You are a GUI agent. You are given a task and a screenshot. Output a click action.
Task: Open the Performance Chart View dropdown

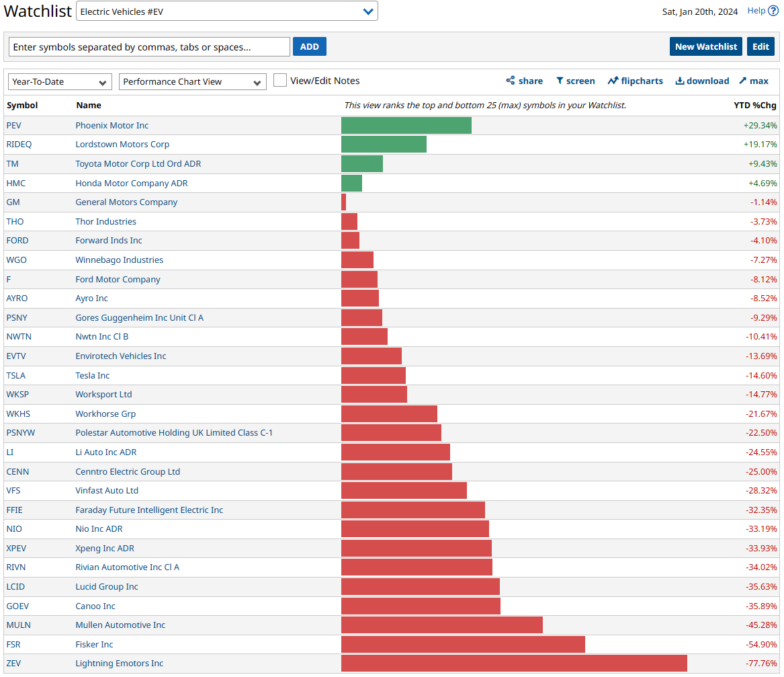point(193,81)
